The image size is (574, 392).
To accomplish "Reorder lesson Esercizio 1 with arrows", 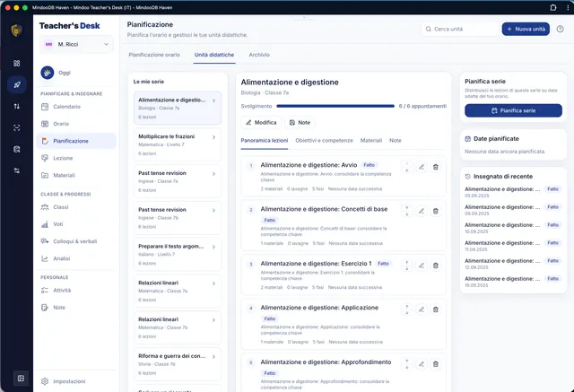I will tap(406, 266).
